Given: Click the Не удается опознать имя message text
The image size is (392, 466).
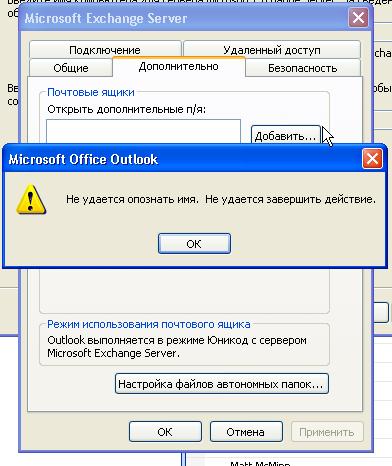Looking at the screenshot, I should click(x=132, y=199).
